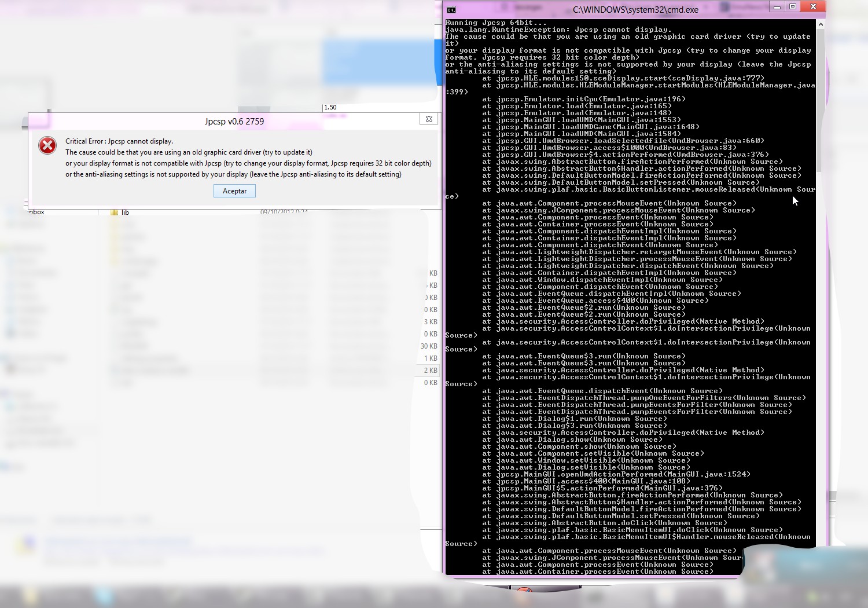Select the lib folder name in Explorer

125,213
